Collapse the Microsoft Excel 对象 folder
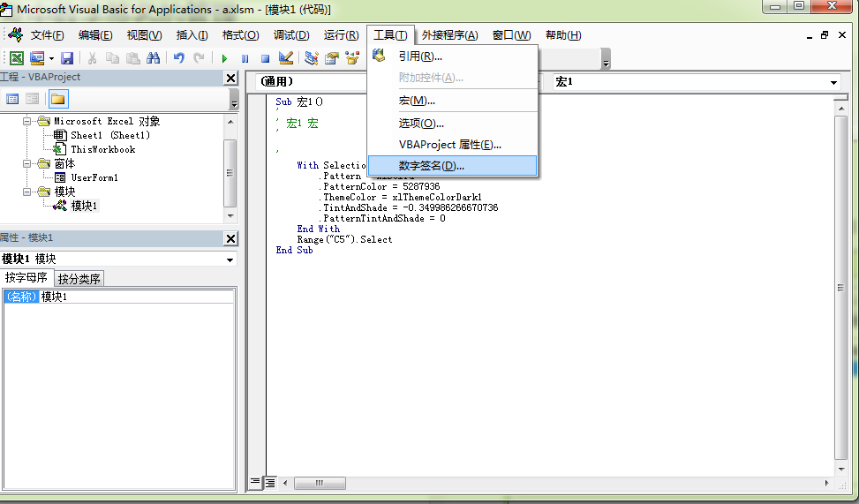Image resolution: width=859 pixels, height=504 pixels. (x=26, y=121)
